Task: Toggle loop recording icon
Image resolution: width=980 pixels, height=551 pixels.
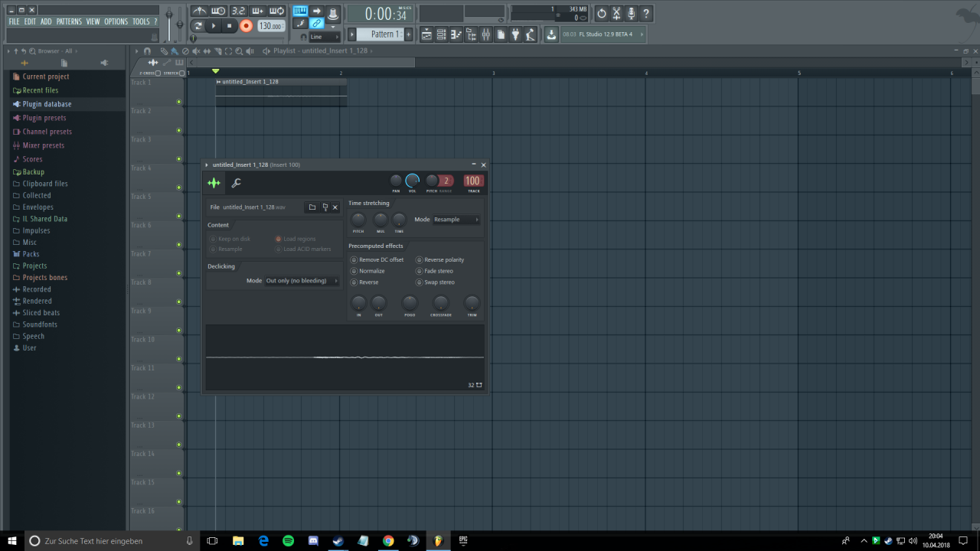Action: click(276, 11)
